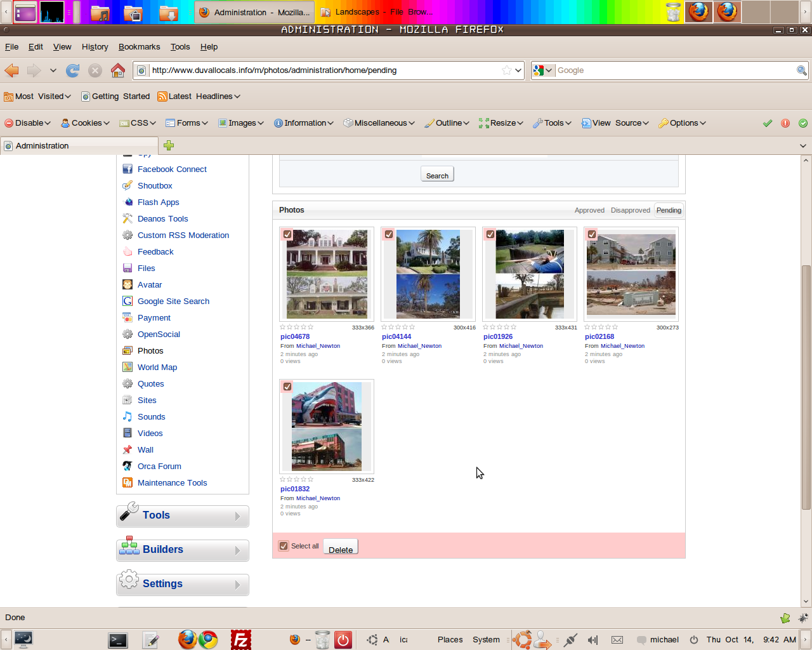The height and width of the screenshot is (650, 812).
Task: Expand the Settings sidebar section
Action: coord(183,584)
